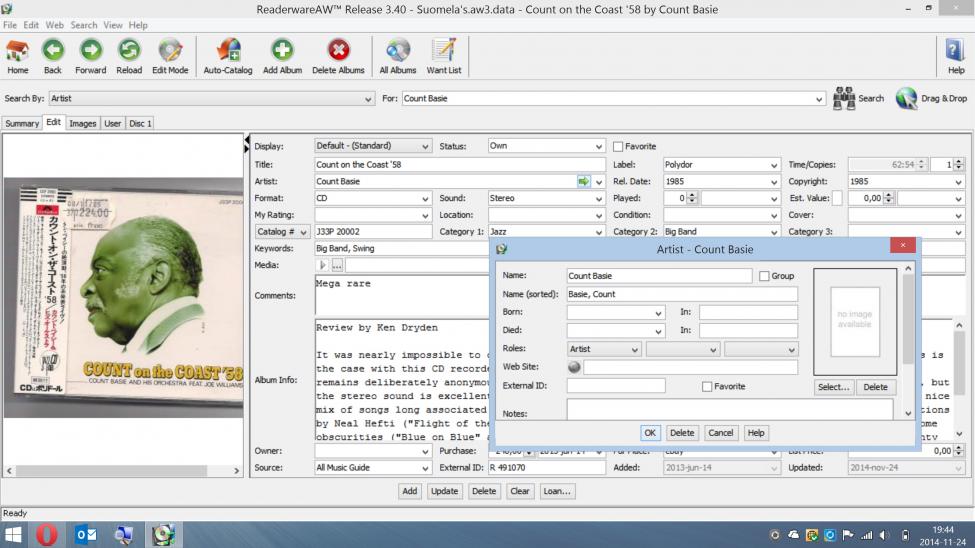Click the Loan... button
Viewport: 975px width, 548px height.
[556, 491]
